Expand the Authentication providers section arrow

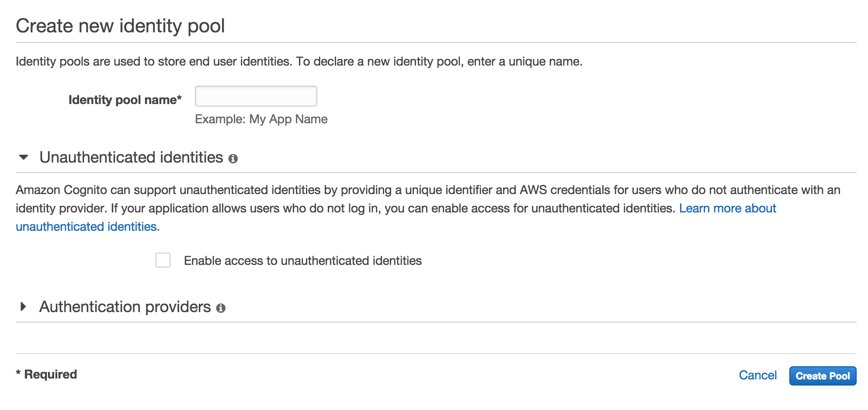tap(24, 307)
